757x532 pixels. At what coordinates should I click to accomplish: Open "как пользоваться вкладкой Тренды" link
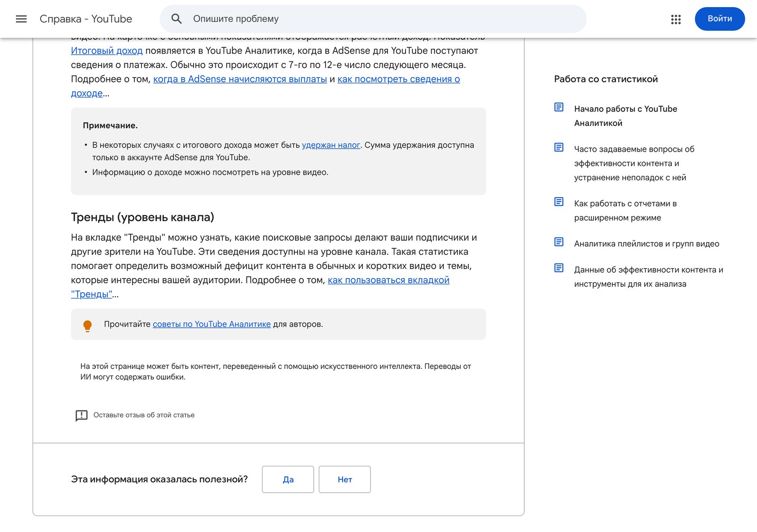pos(388,280)
